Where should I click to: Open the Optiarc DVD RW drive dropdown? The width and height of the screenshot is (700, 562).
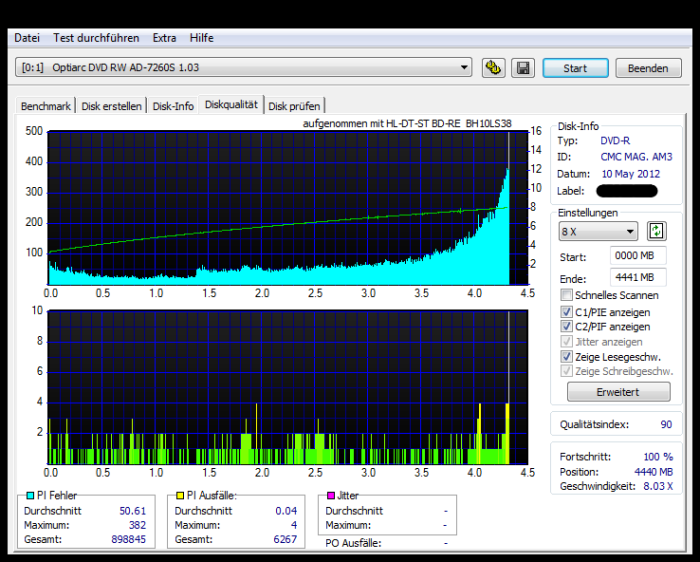[244, 67]
